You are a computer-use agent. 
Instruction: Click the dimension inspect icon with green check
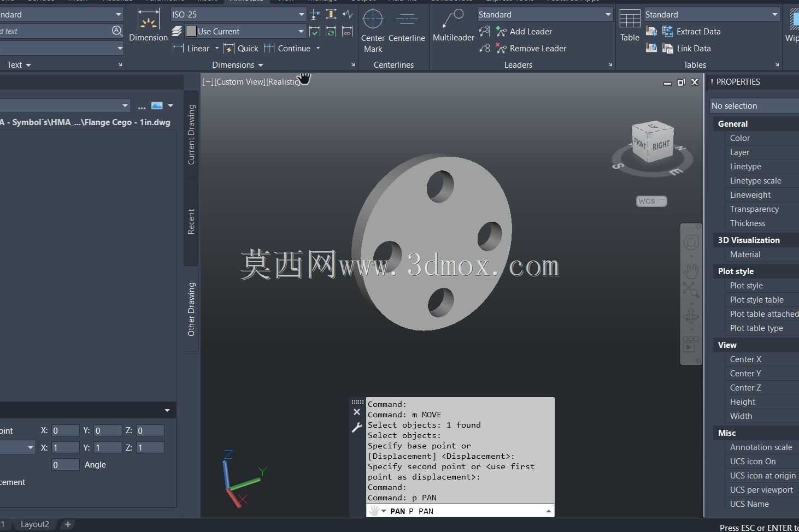[315, 31]
